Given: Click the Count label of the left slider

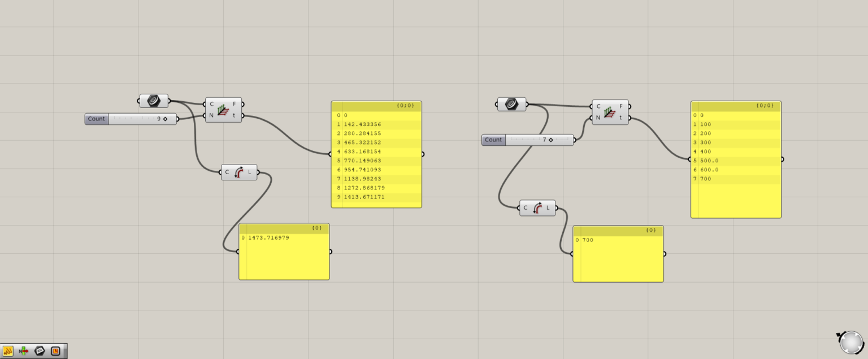Looking at the screenshot, I should point(96,119).
